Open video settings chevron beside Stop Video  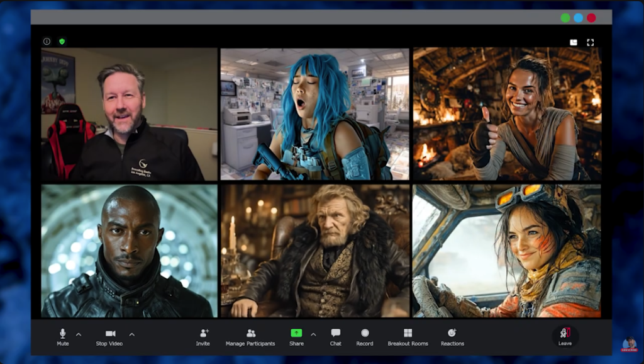[x=131, y=333]
